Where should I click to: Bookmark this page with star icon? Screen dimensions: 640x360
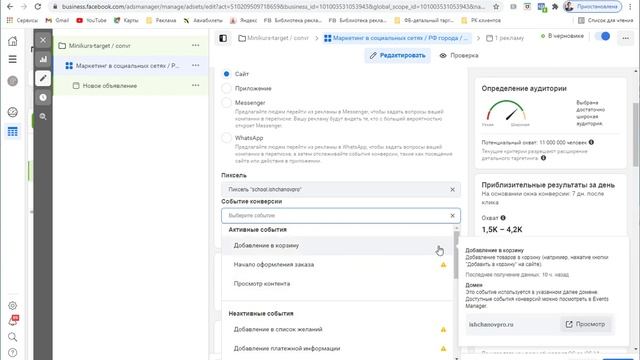[496, 7]
